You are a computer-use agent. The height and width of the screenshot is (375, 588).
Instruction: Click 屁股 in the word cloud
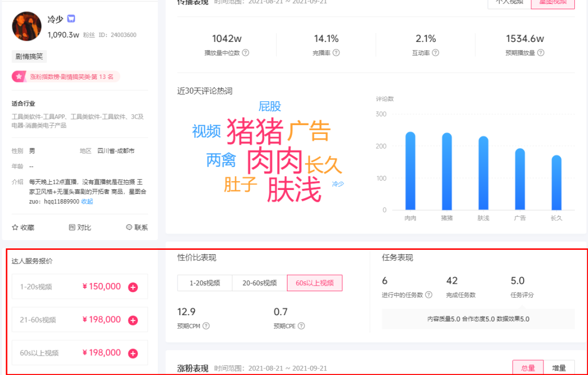click(269, 107)
